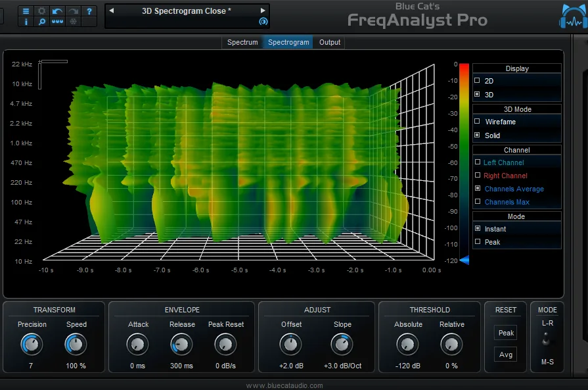
Task: Click the snowflake freeze icon
Action: [x=73, y=22]
